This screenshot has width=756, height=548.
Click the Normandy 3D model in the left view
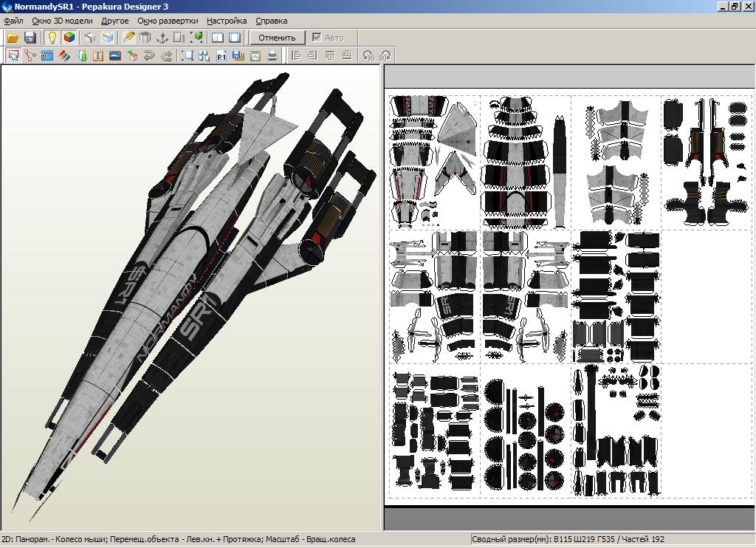point(193,290)
